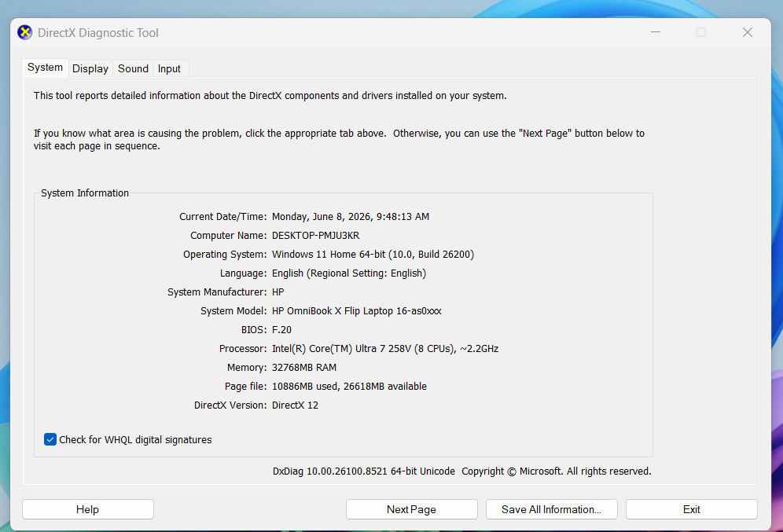Click the Windows 11 Home 64-bit value
Viewport: 783px width, 532px height.
[373, 255]
